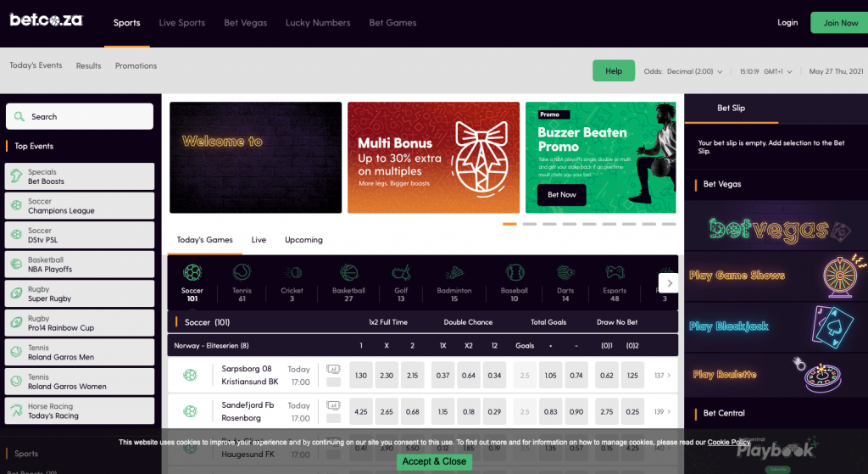
Task: Expand 137 more markets for Sarpsborg match
Action: click(x=662, y=376)
